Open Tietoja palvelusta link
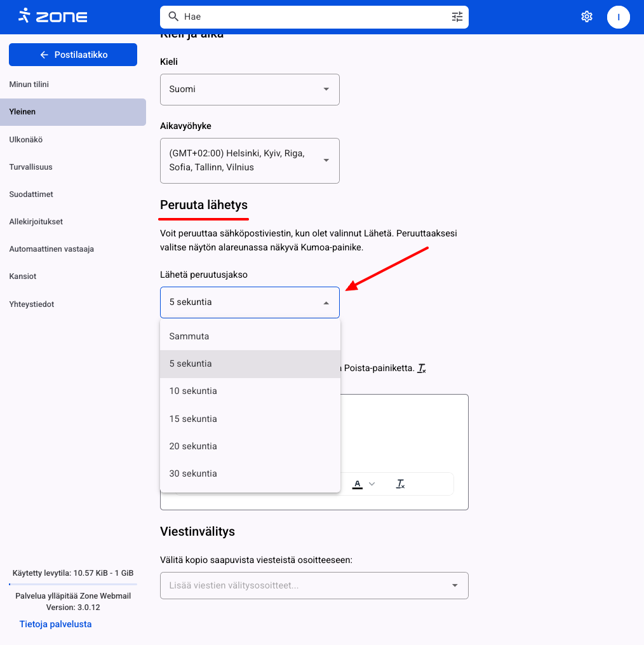The height and width of the screenshot is (645, 644). click(x=55, y=624)
